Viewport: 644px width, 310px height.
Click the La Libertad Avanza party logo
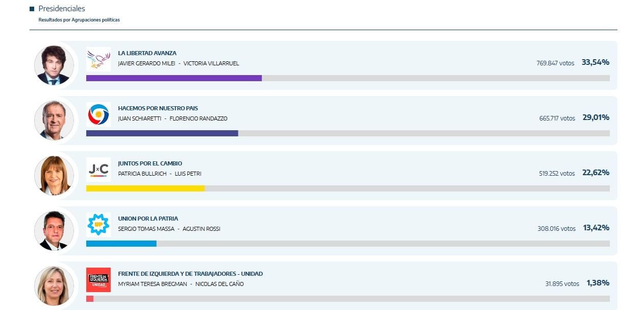click(98, 59)
